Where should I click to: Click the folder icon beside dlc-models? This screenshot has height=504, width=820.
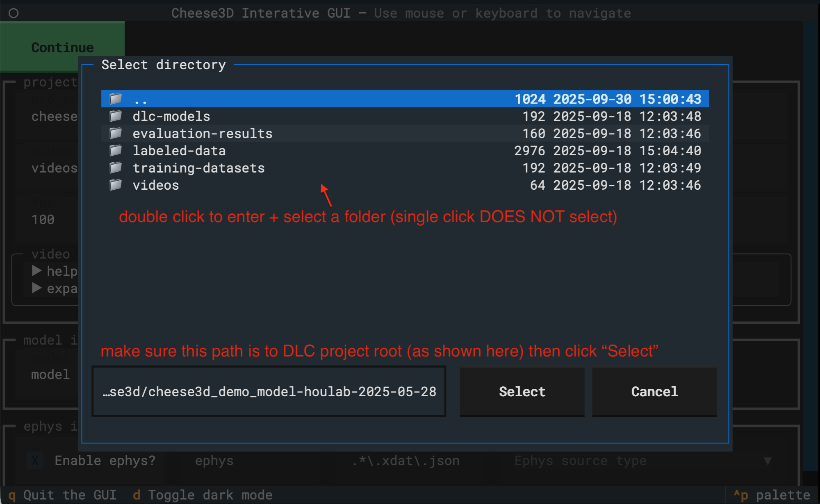(x=116, y=116)
